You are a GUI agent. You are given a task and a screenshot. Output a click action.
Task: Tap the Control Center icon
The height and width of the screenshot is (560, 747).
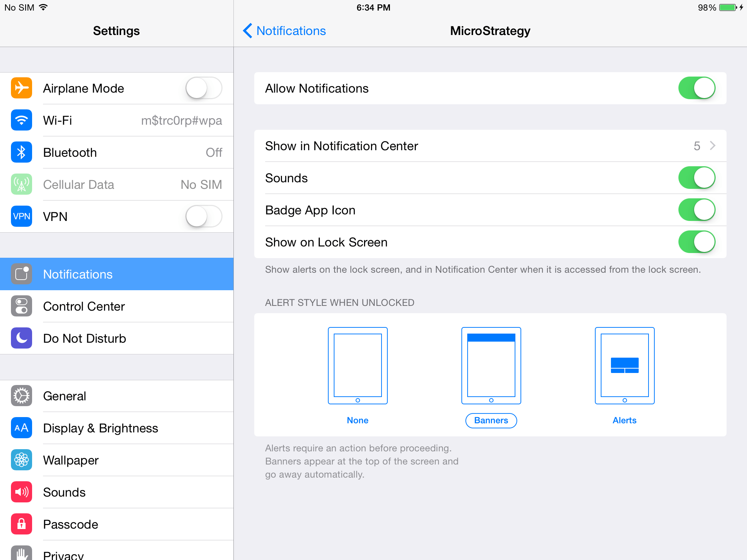click(x=22, y=306)
